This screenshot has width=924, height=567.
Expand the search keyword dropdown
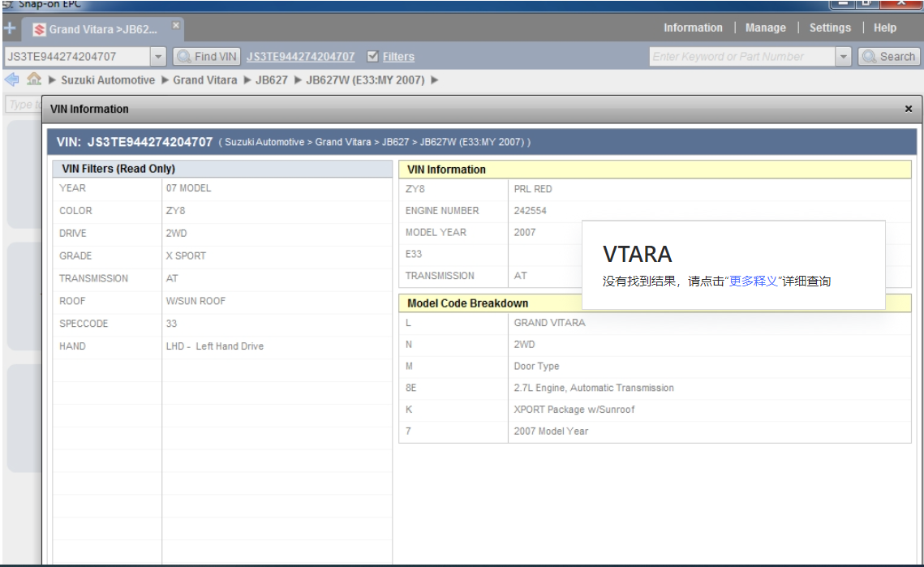(843, 57)
